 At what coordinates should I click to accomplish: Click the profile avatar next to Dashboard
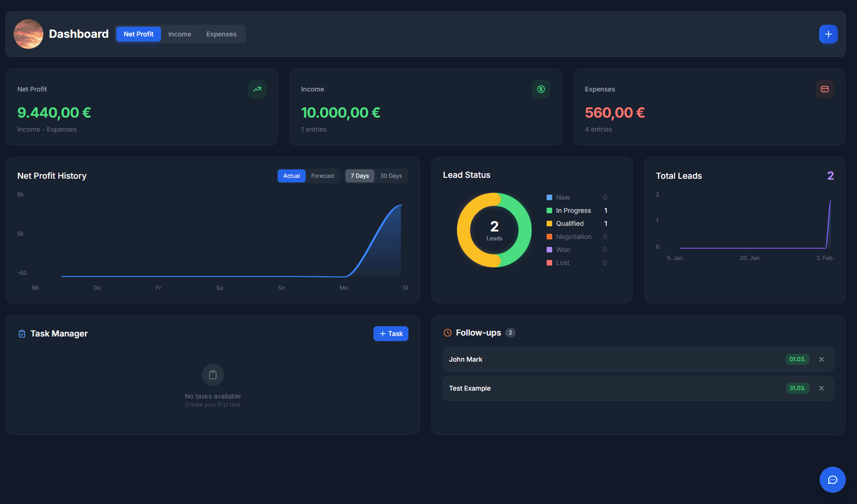click(x=28, y=34)
